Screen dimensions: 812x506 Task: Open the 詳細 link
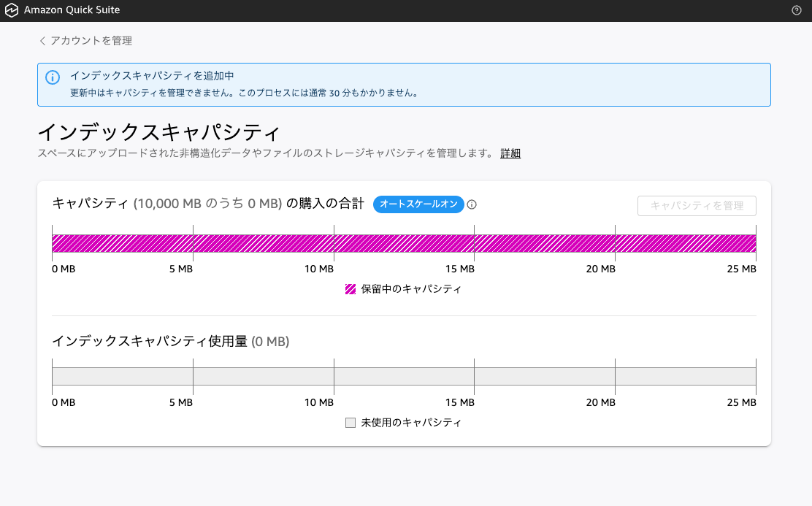click(510, 153)
